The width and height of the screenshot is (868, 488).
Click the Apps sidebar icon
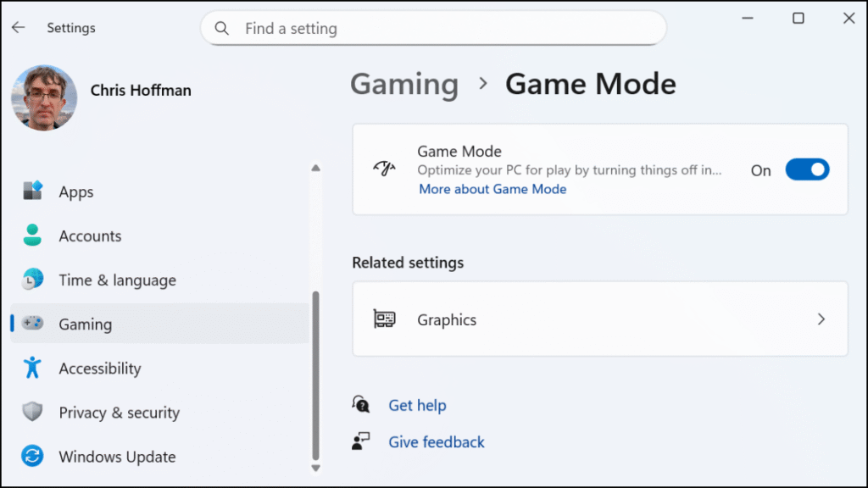[x=32, y=191]
